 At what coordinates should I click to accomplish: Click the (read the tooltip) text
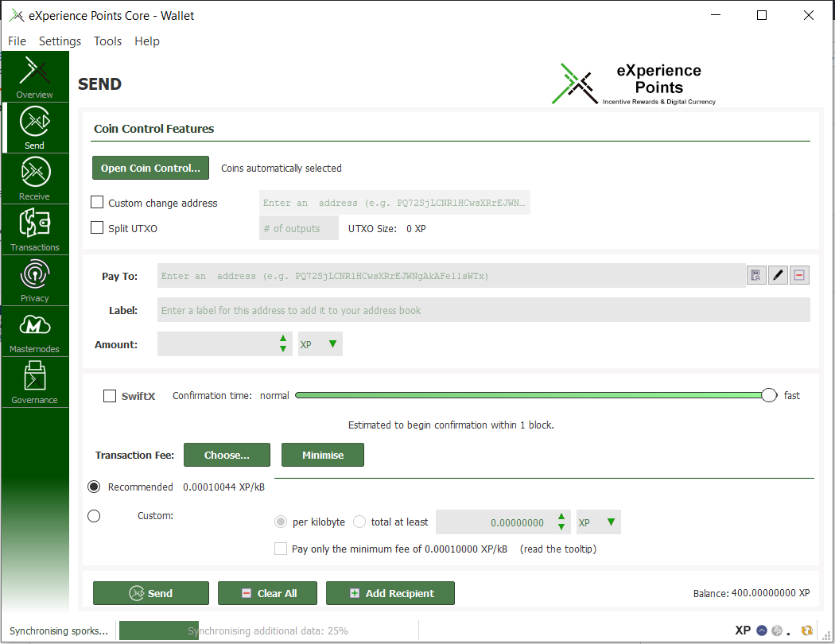[x=558, y=549]
